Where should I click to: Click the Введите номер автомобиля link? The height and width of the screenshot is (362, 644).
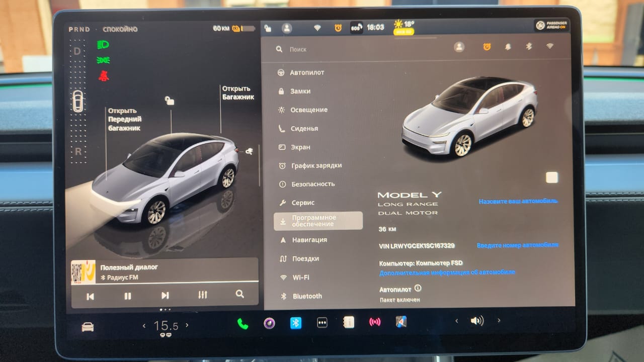click(x=518, y=245)
